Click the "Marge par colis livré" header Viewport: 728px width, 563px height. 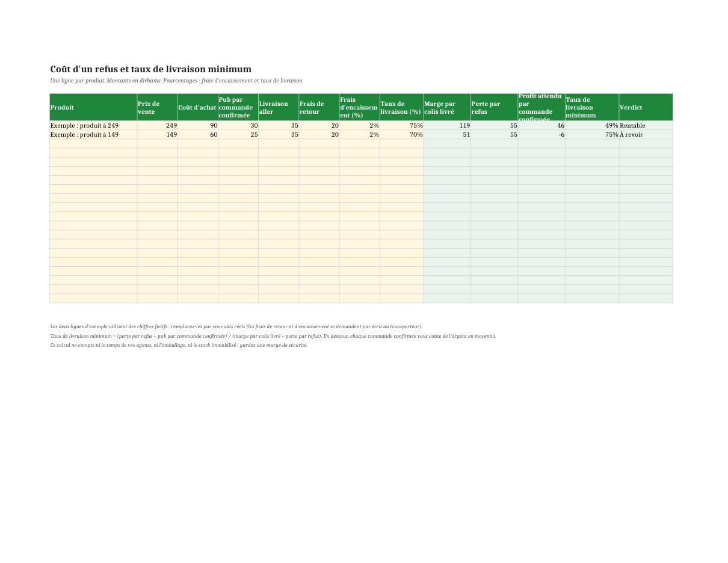[x=447, y=107]
